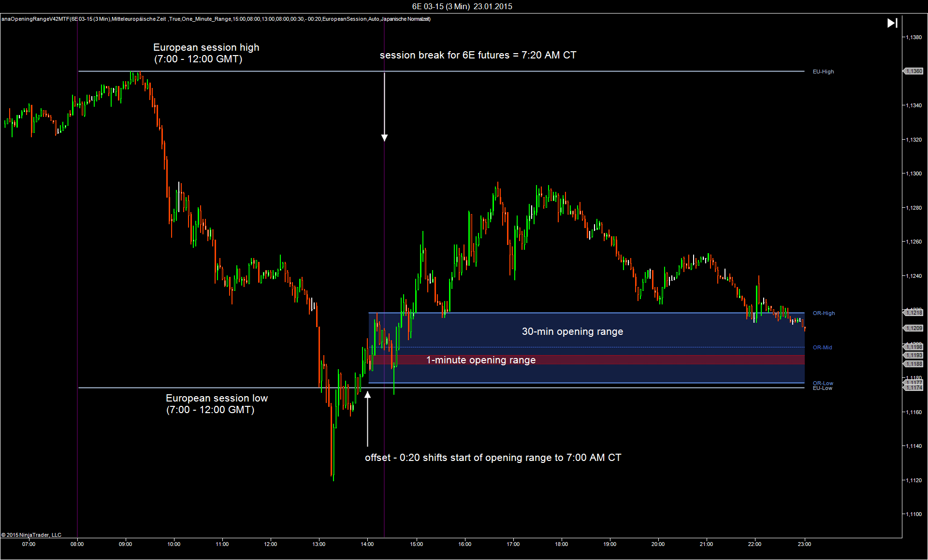Viewport: 928px width, 560px height.
Task: Click the 1,1188 price marker tag
Action: click(913, 364)
